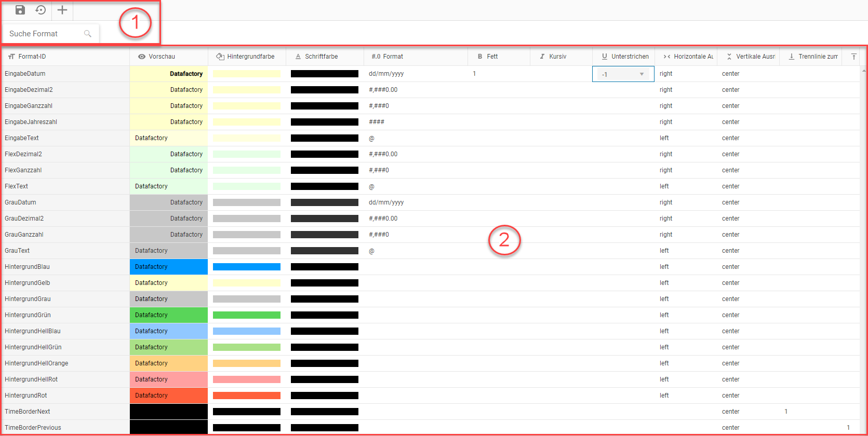Image resolution: width=868 pixels, height=436 pixels.
Task: Click the Schriftfarbe column header
Action: tap(321, 57)
